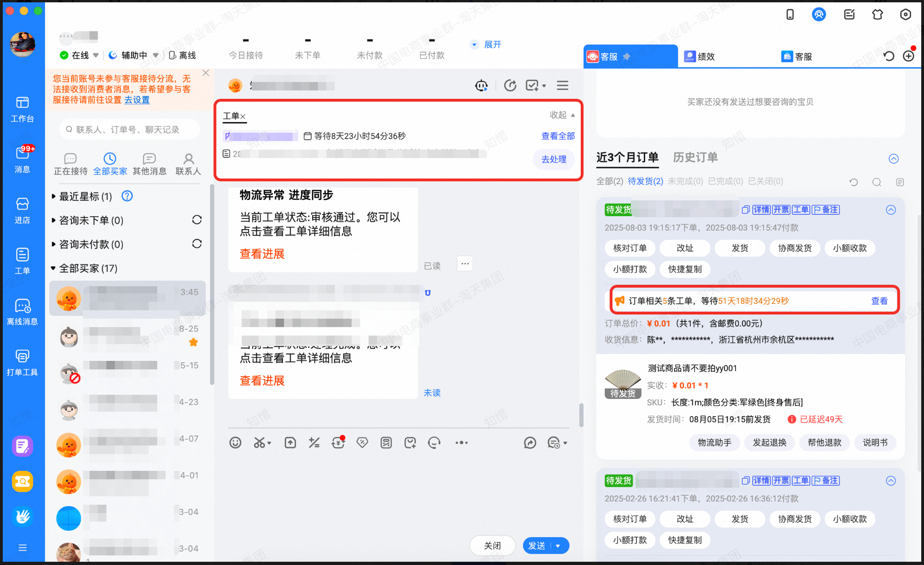This screenshot has width=924, height=565.
Task: Click the percent discount icon in chat toolbar
Action: [314, 443]
